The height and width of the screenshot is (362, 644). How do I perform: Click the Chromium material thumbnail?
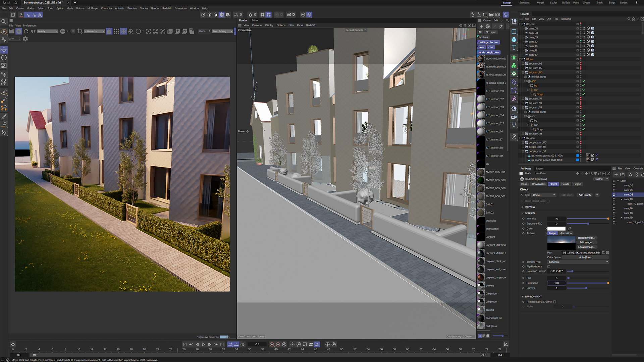coord(481,294)
